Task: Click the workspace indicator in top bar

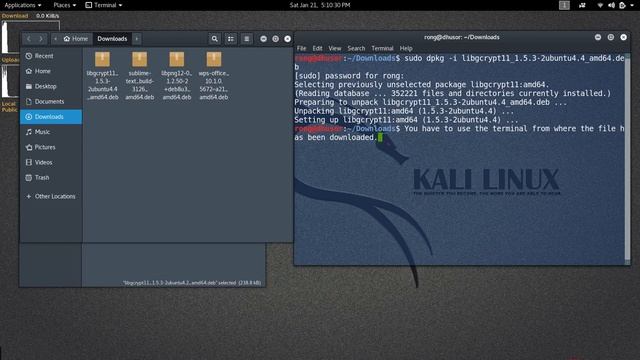Action: pos(564,5)
